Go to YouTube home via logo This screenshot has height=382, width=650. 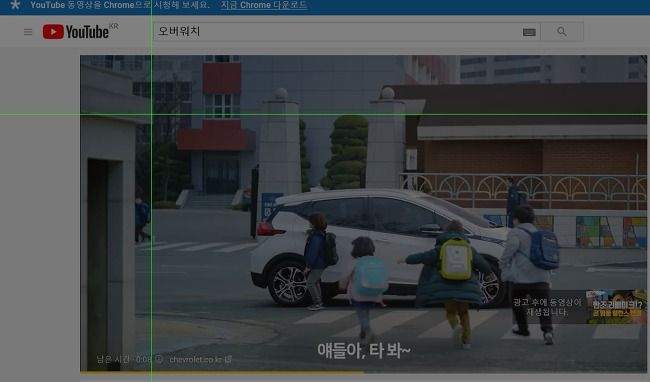[x=80, y=31]
